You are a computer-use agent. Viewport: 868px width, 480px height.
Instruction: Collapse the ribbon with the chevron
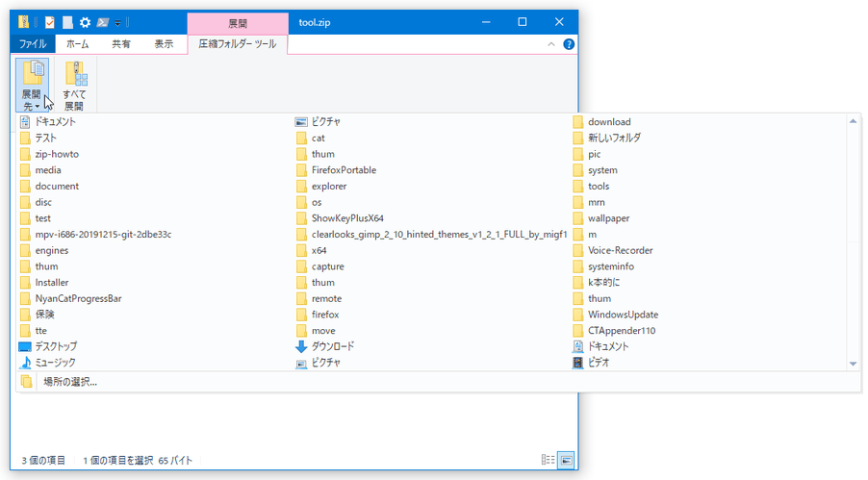click(550, 44)
